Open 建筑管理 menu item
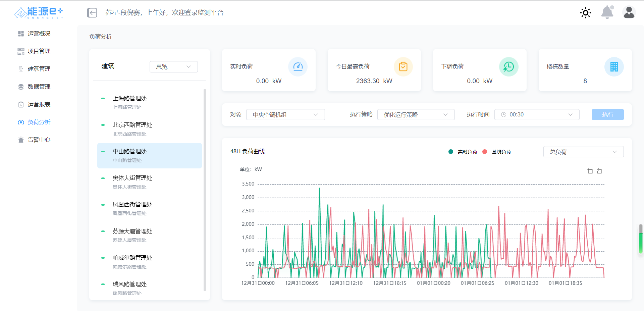 click(x=39, y=69)
